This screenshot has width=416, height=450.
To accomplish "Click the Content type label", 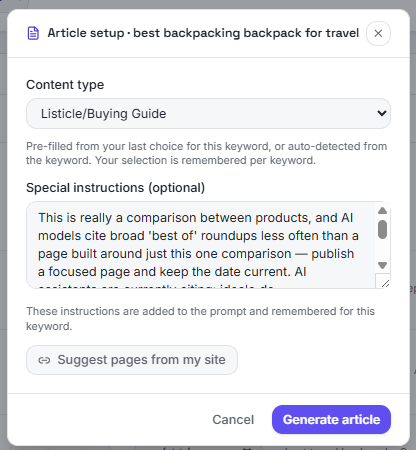I will tap(65, 85).
